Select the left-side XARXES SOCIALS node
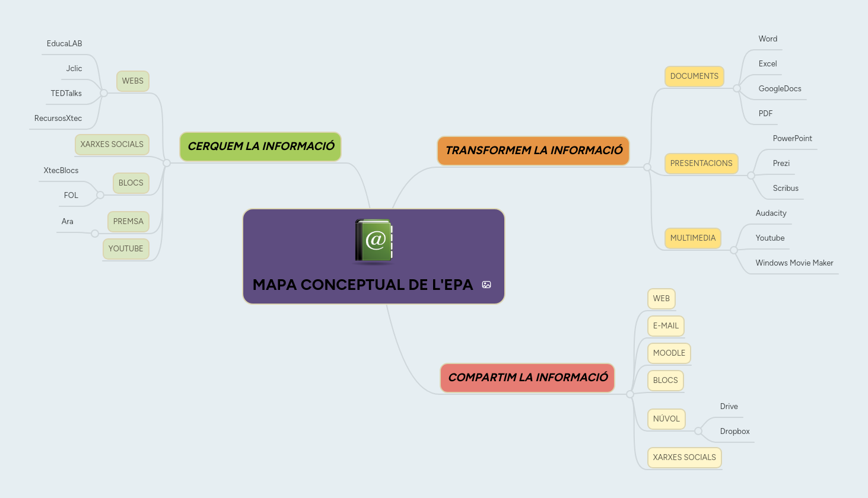Screen dimensions: 868x498 (112, 144)
